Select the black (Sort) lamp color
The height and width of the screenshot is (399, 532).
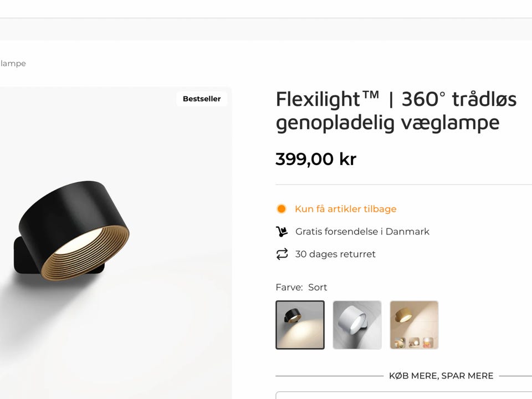point(300,325)
